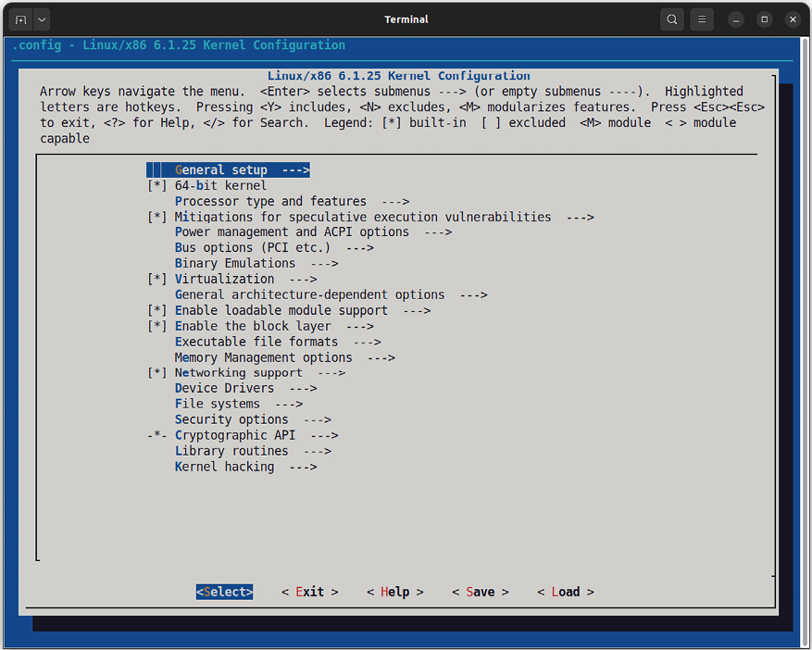The height and width of the screenshot is (650, 812).
Task: Select the Virtualization label
Action: pyautogui.click(x=224, y=279)
